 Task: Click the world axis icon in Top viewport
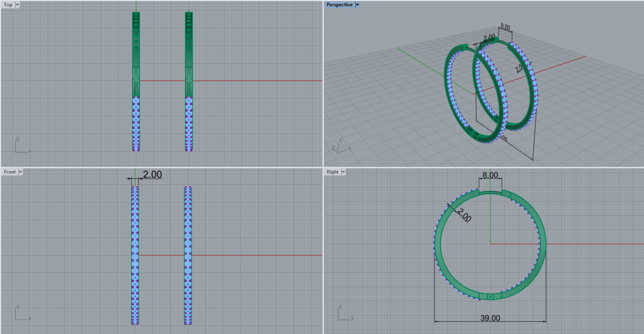(x=21, y=147)
